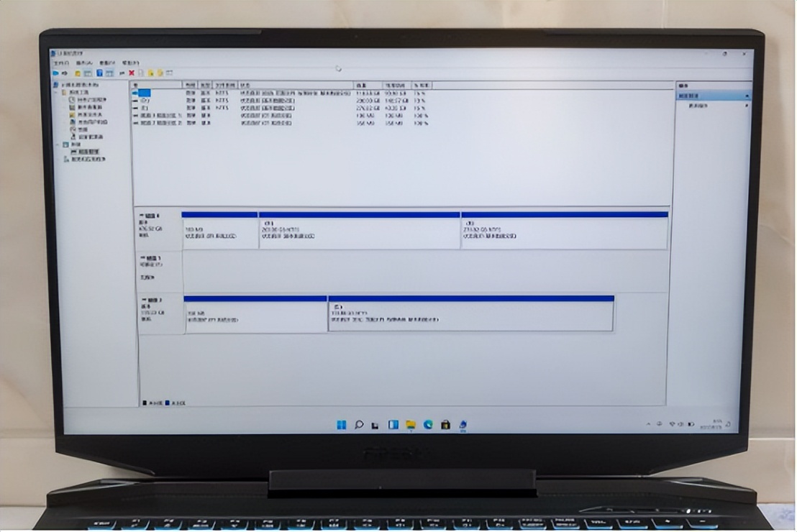Viewport: 797px width, 532px height.
Task: Open the Help menu
Action: [x=130, y=63]
